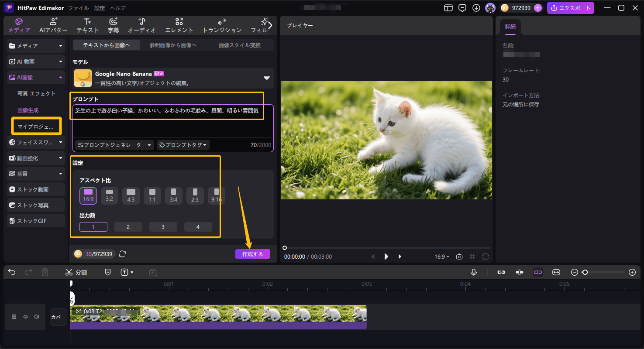Switch to the 参照画像から画像へ tab

pos(173,45)
